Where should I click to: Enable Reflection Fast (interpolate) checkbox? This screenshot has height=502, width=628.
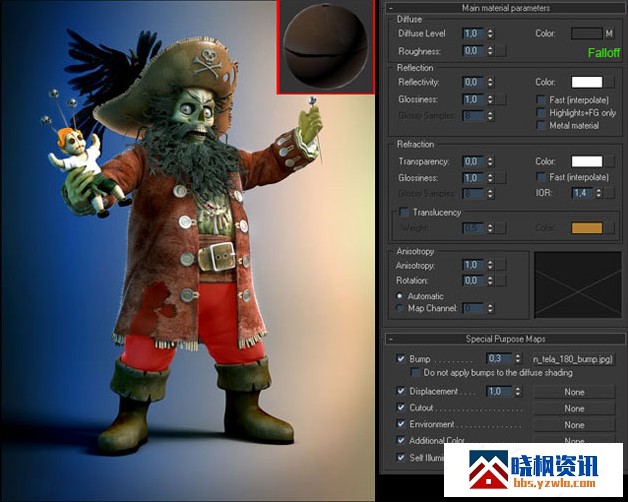[x=541, y=99]
